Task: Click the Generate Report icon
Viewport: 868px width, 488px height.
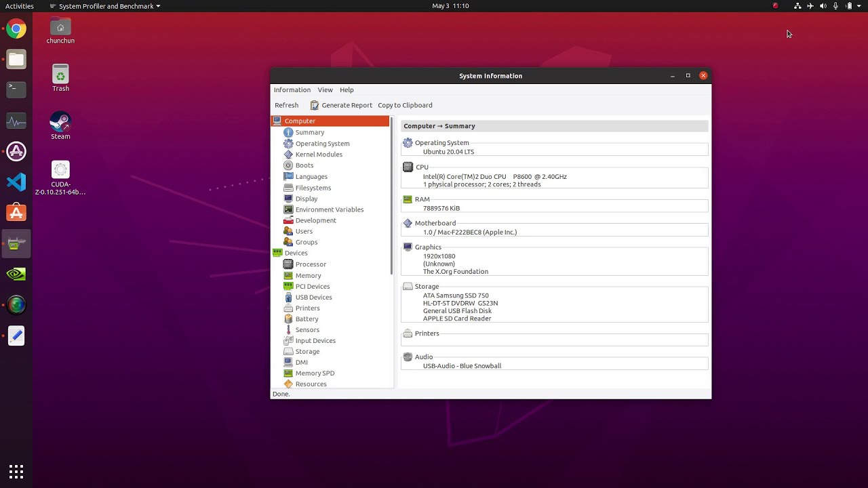Action: [315, 105]
